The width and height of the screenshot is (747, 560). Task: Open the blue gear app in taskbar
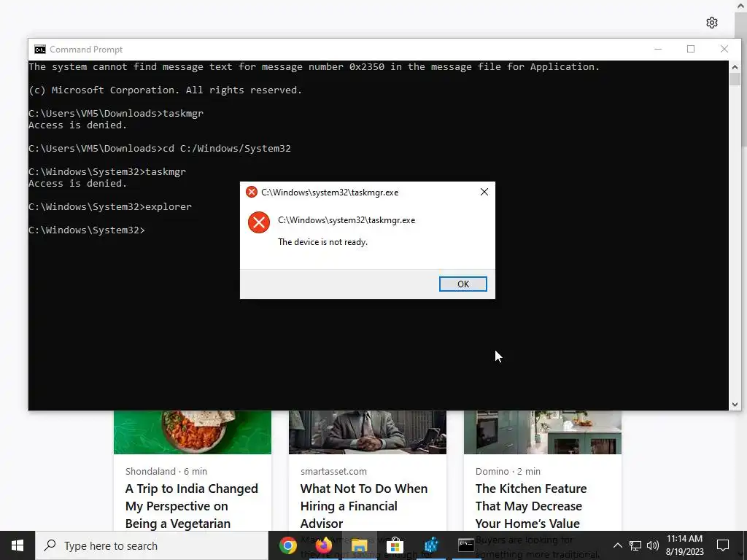click(431, 545)
